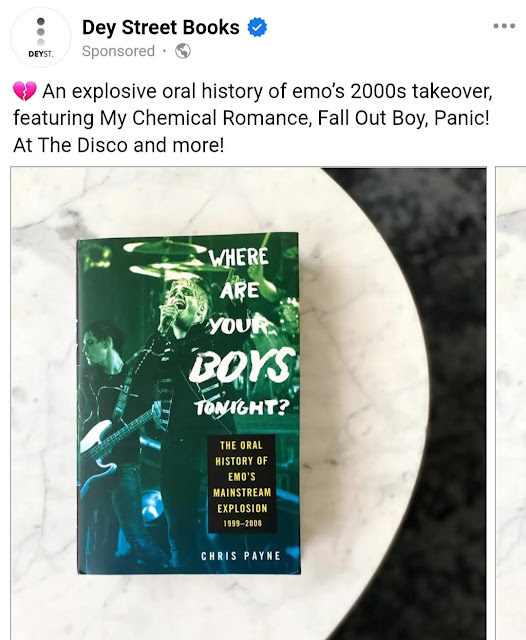
Task: Click the yellow oral history subtitle box
Action: point(242,484)
